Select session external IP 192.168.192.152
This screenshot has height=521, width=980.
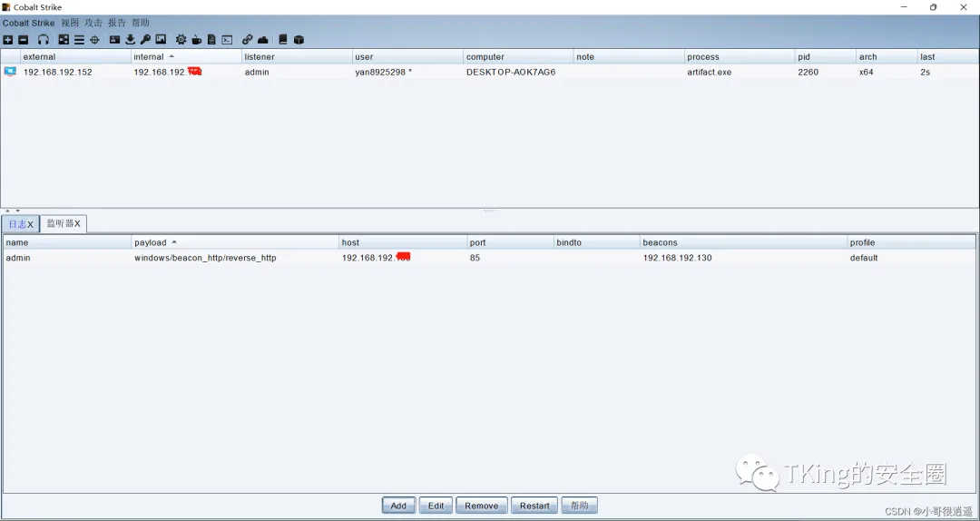point(57,72)
